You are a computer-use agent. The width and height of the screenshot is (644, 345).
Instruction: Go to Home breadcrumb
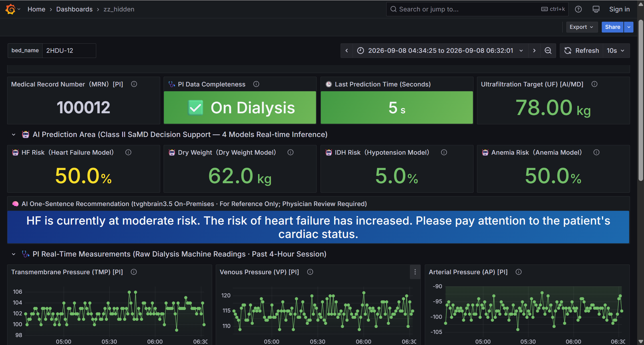[x=36, y=9]
